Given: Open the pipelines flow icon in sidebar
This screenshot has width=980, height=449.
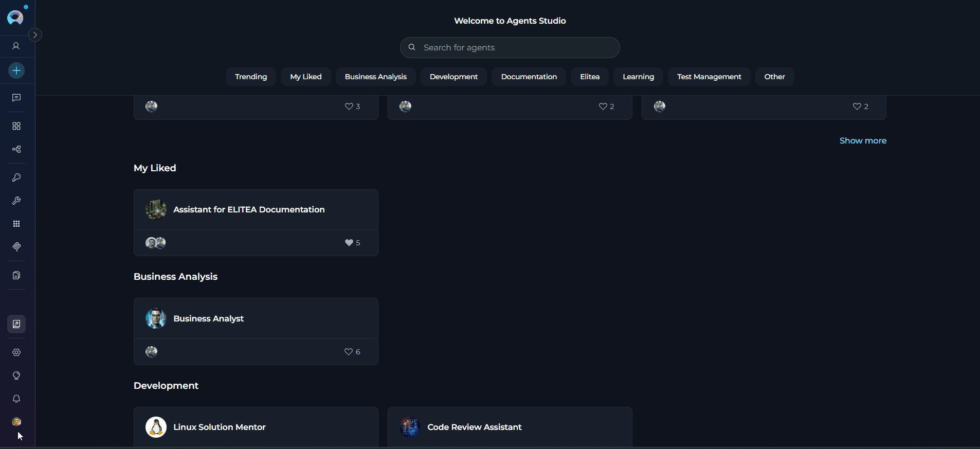Looking at the screenshot, I should click(x=16, y=149).
